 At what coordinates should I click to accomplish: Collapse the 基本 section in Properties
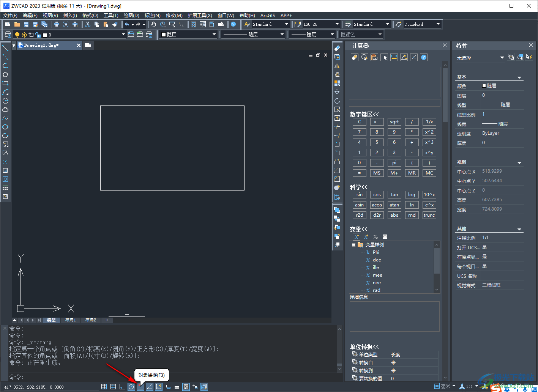(x=519, y=77)
